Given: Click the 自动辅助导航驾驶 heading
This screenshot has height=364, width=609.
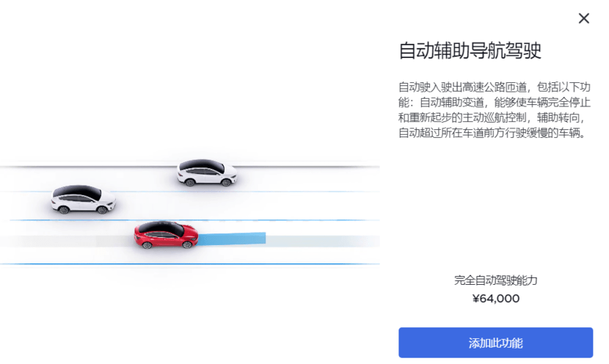Looking at the screenshot, I should (x=470, y=51).
